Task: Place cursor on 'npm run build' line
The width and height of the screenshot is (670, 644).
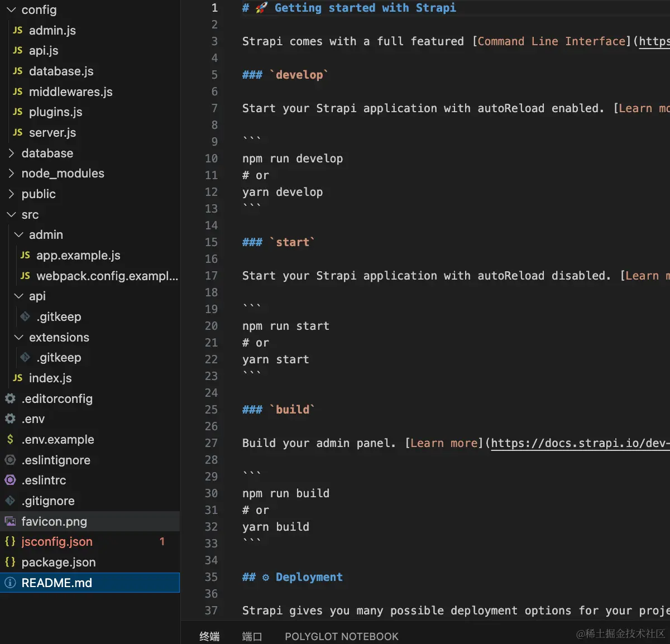Action: 286,493
